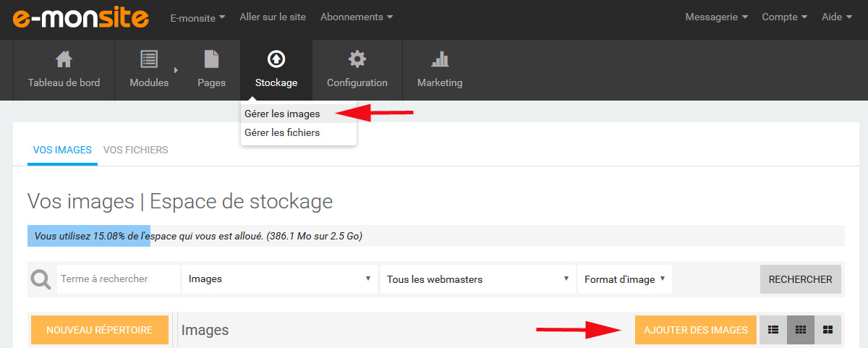
Task: Open Marketing bar chart icon
Action: click(x=439, y=59)
